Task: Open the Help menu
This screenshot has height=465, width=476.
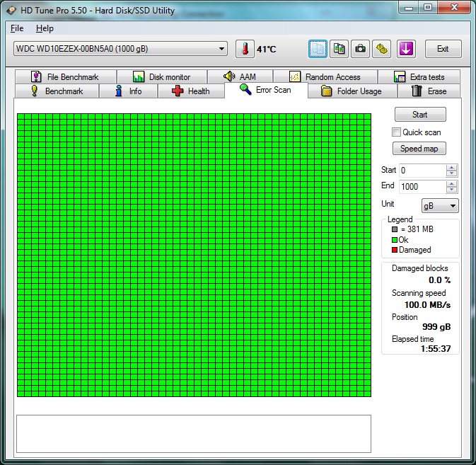Action: coord(45,28)
